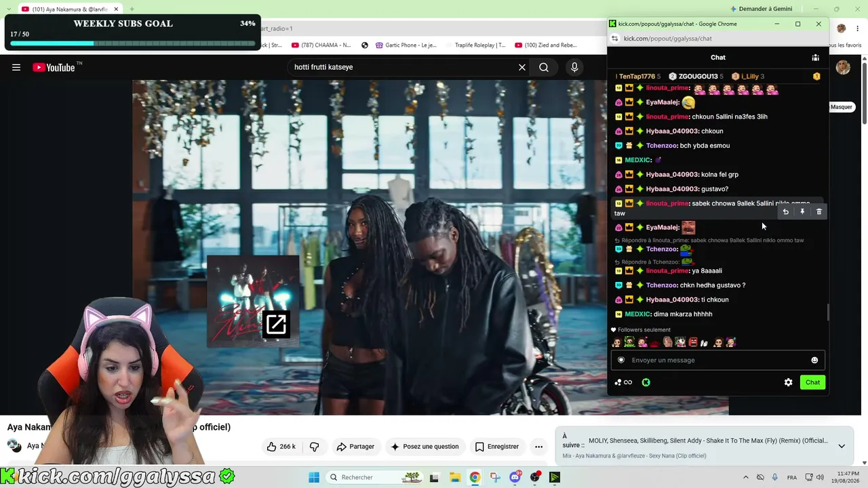Open the volume control in system tray
This screenshot has height=488, width=868.
(x=820, y=477)
